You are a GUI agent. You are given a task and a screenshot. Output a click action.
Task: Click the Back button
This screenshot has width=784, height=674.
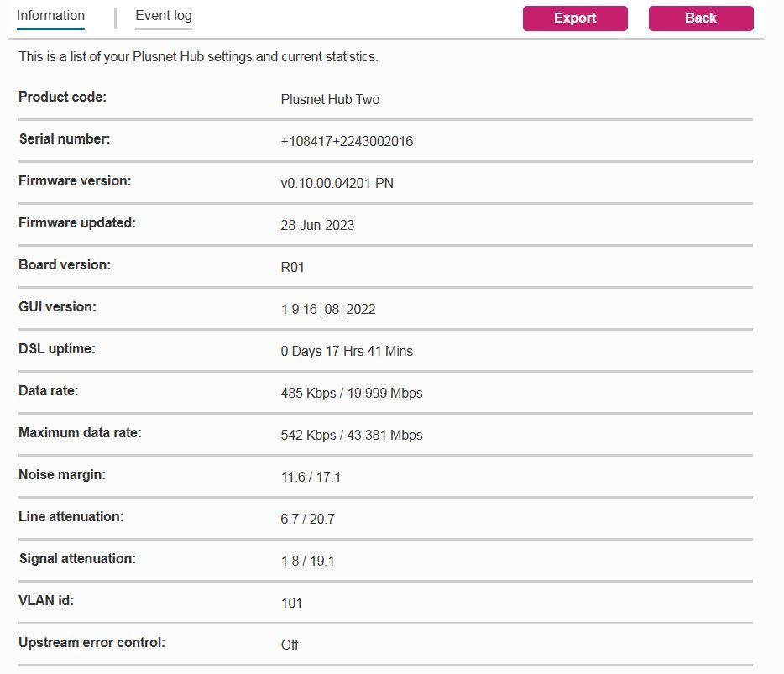700,18
